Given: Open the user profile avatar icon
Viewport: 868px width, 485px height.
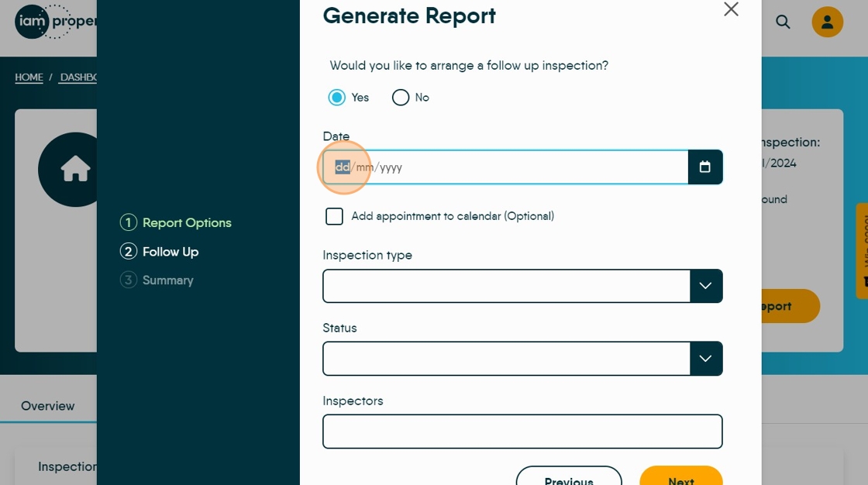Looking at the screenshot, I should tap(827, 22).
